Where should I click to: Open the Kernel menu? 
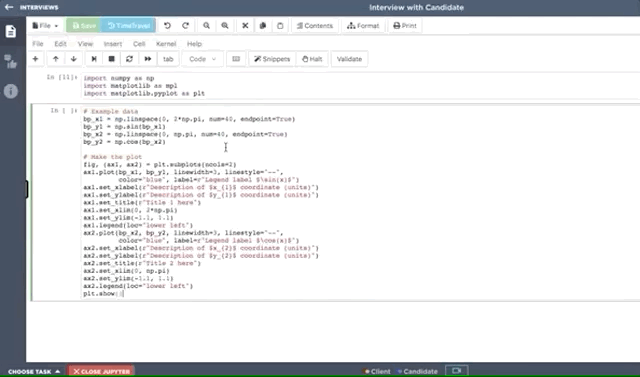pos(166,44)
